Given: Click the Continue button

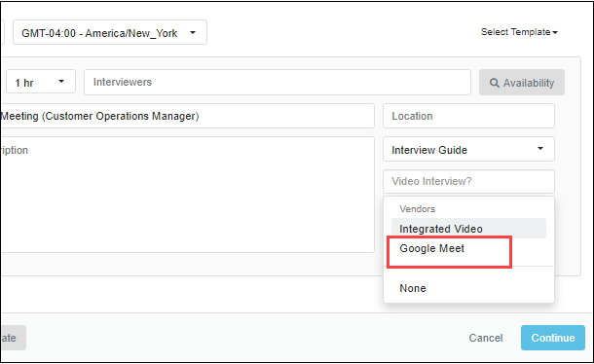Looking at the screenshot, I should click(x=553, y=338).
